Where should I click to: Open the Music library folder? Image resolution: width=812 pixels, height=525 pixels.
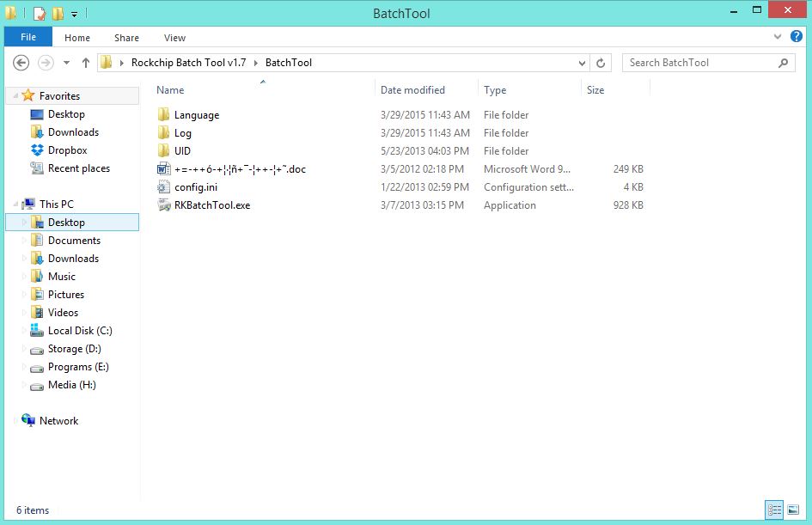[62, 277]
